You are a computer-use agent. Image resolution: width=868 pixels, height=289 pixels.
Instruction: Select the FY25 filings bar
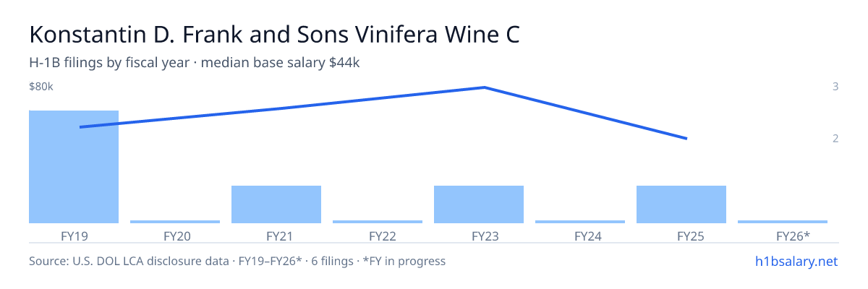click(681, 204)
